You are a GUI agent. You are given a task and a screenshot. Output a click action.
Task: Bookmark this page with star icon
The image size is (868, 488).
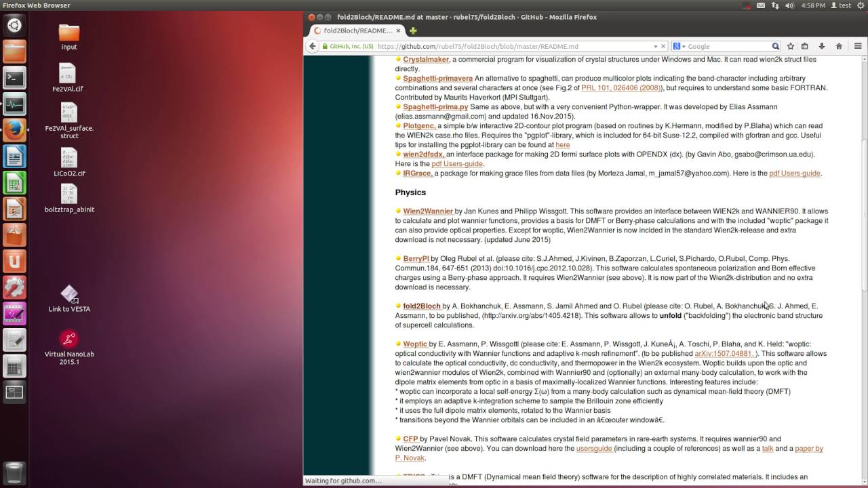point(791,46)
